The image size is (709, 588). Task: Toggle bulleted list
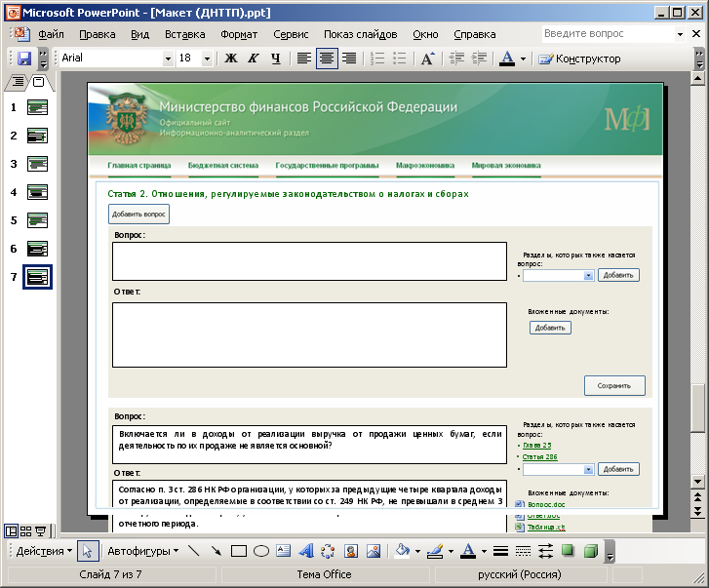(x=400, y=59)
